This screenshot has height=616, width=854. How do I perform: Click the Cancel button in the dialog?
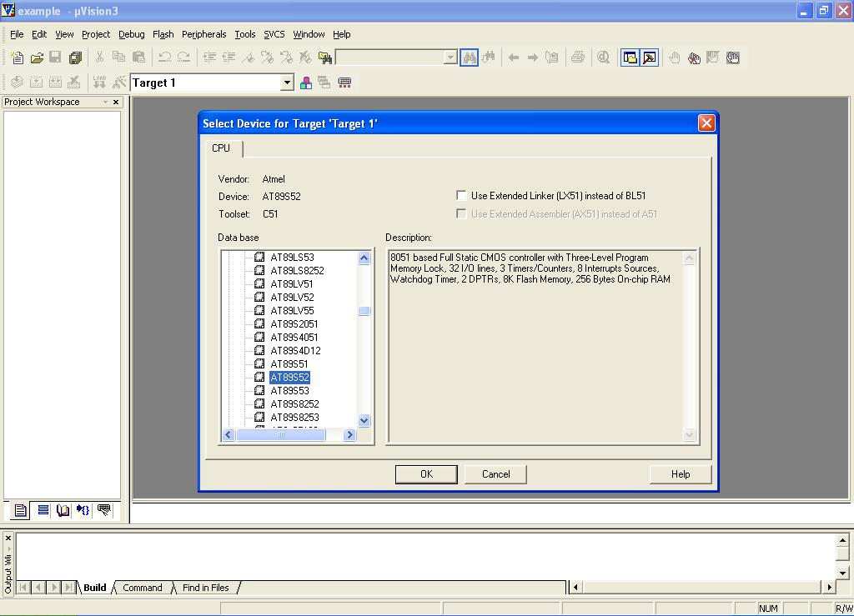pos(495,474)
